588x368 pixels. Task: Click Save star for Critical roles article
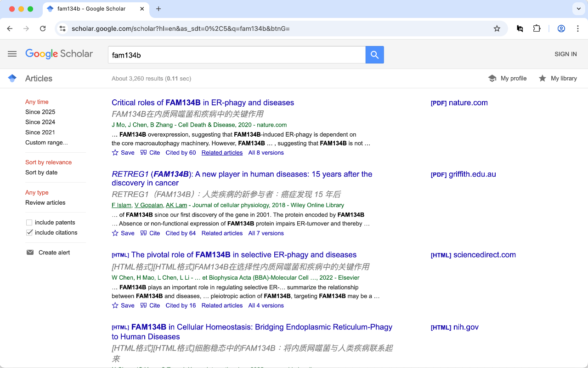click(115, 153)
